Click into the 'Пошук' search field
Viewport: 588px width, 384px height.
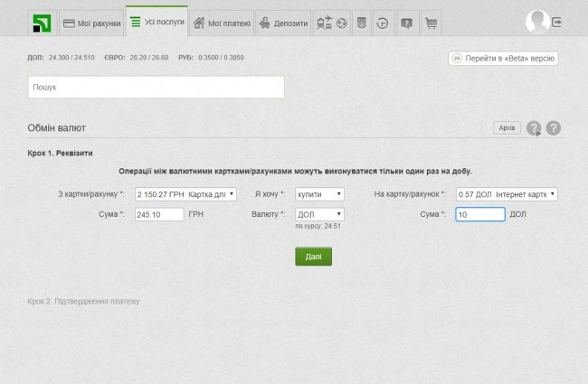tap(156, 87)
